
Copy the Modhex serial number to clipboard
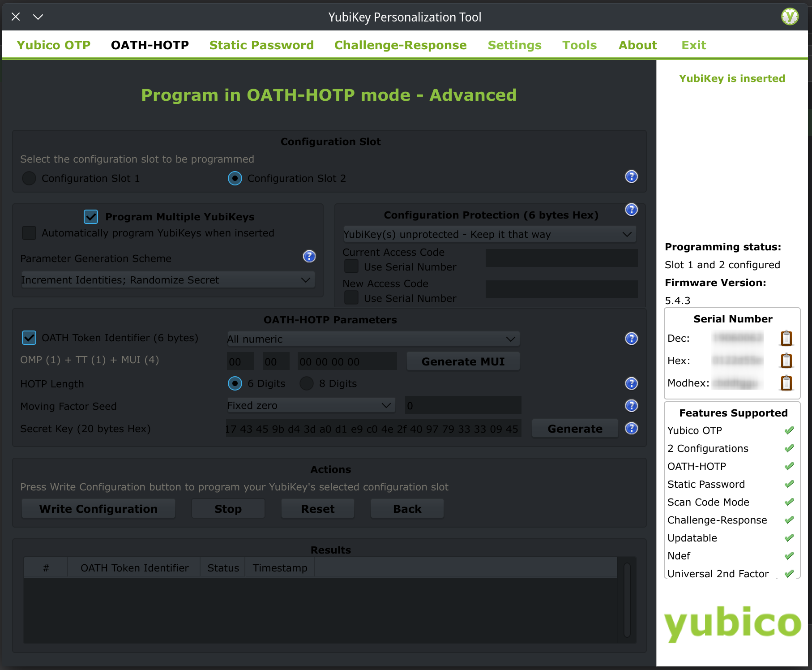tap(786, 383)
